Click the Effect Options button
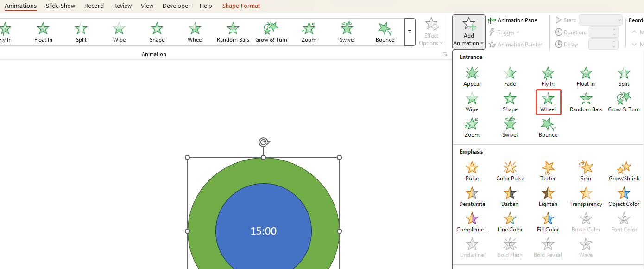This screenshot has width=644, height=269. coord(431,32)
